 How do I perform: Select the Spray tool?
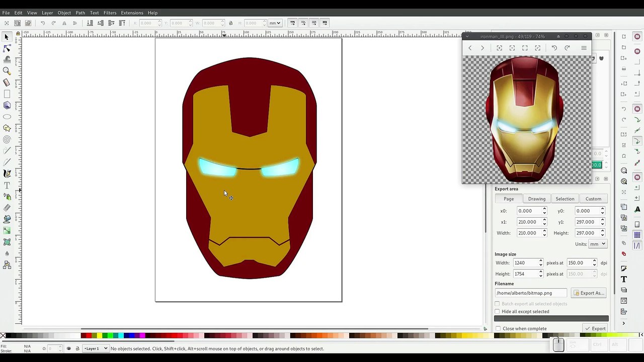(7, 197)
